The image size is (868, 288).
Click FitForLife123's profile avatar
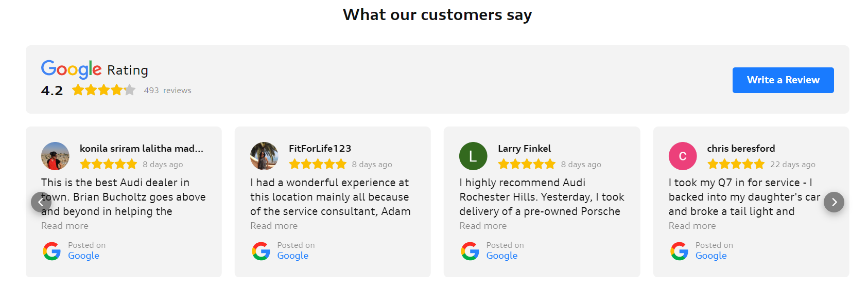pos(264,156)
